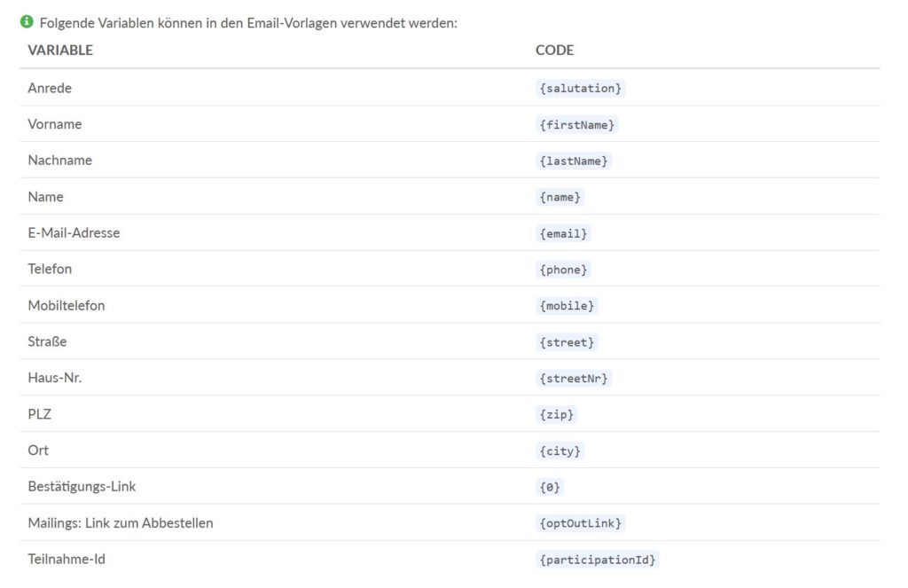Select the {participationId} code tag
This screenshot has width=908, height=588.
click(597, 560)
